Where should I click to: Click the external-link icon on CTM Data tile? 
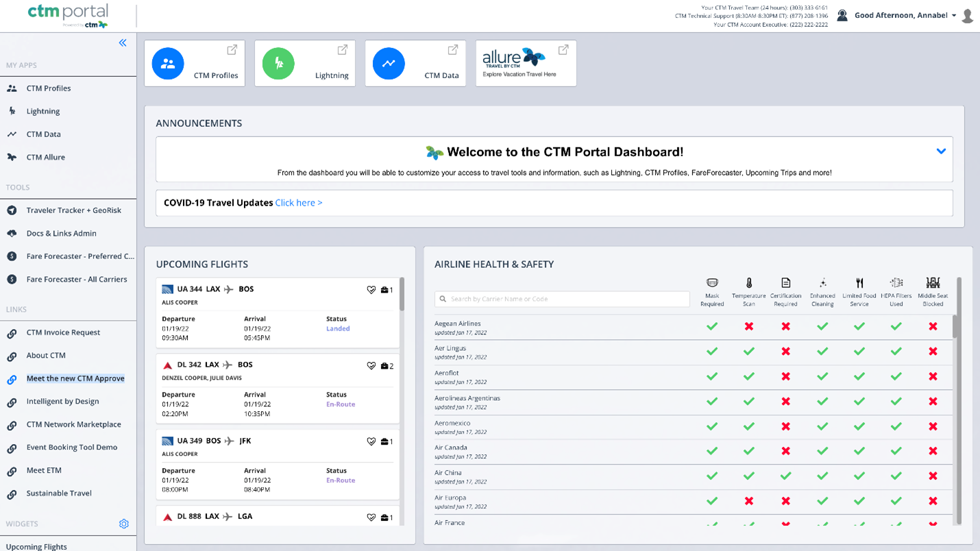pos(453,49)
